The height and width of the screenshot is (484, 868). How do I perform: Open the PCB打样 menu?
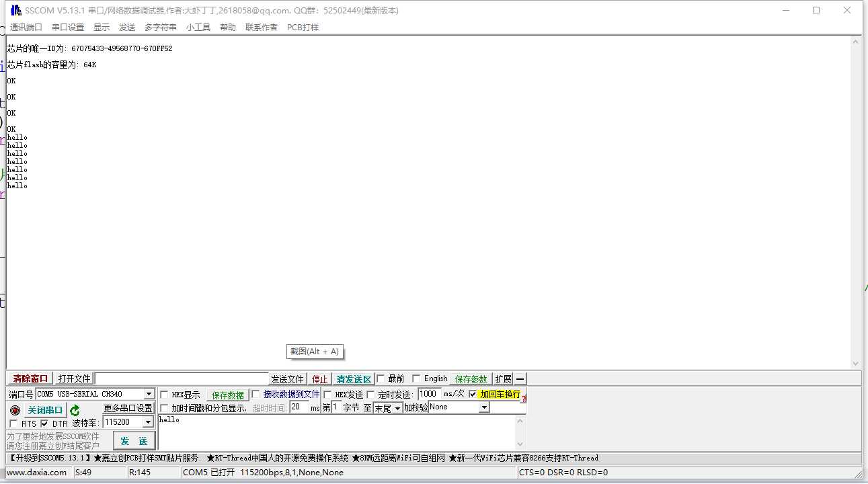click(303, 28)
